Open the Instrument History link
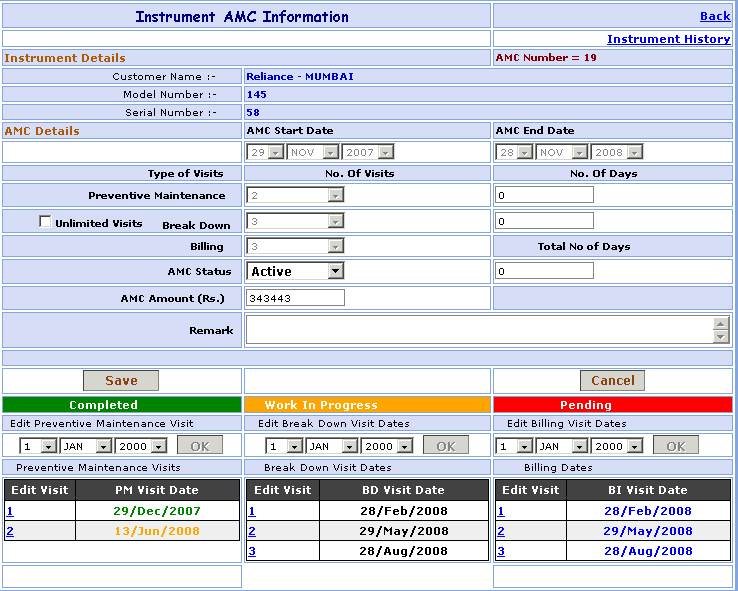 click(668, 39)
